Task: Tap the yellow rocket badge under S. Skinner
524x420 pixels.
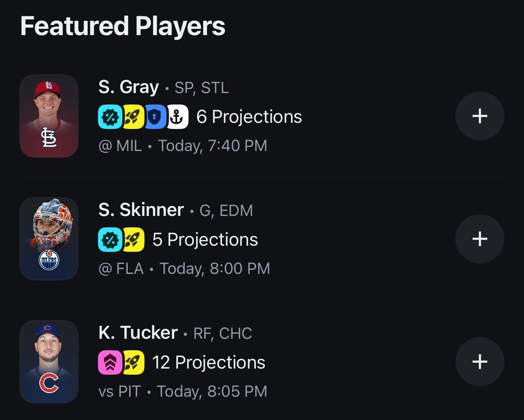Action: (133, 240)
